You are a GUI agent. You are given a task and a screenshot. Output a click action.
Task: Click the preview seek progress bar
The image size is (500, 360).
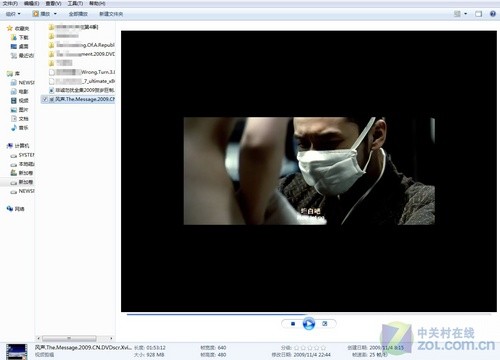pos(309,314)
